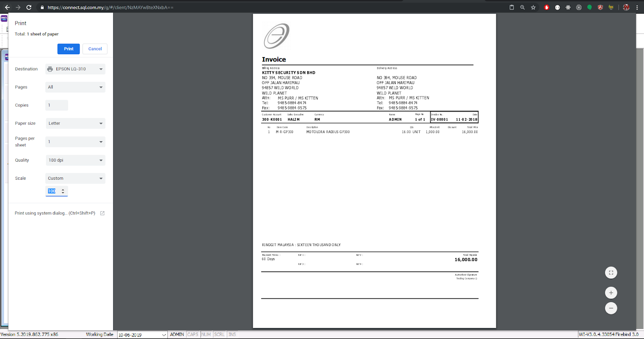The height and width of the screenshot is (339, 644).
Task: Click the 60 Days payment terms text
Action: pyautogui.click(x=268, y=259)
